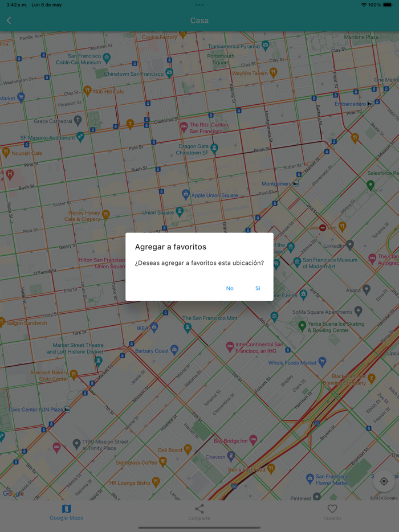Image resolution: width=399 pixels, height=532 pixels.
Task: Select the Sightglass Coffee cafe pin
Action: pos(163,461)
